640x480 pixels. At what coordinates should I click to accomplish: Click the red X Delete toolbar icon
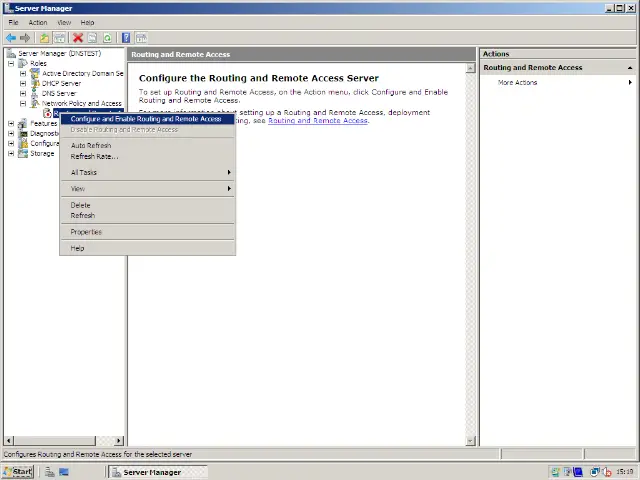tap(78, 38)
